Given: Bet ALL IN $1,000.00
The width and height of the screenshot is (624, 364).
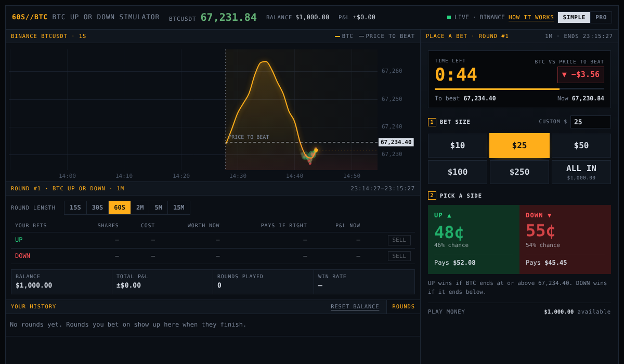Looking at the screenshot, I should tap(581, 172).
